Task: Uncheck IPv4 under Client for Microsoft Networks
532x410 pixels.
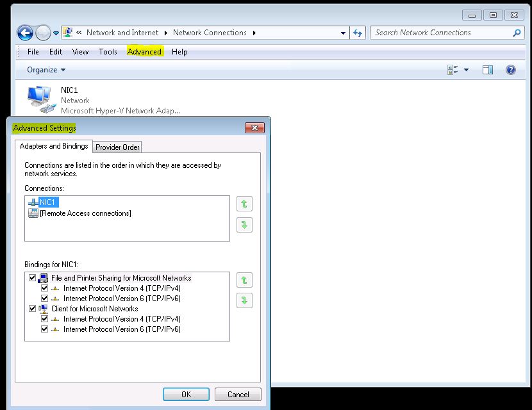Action: coord(44,319)
